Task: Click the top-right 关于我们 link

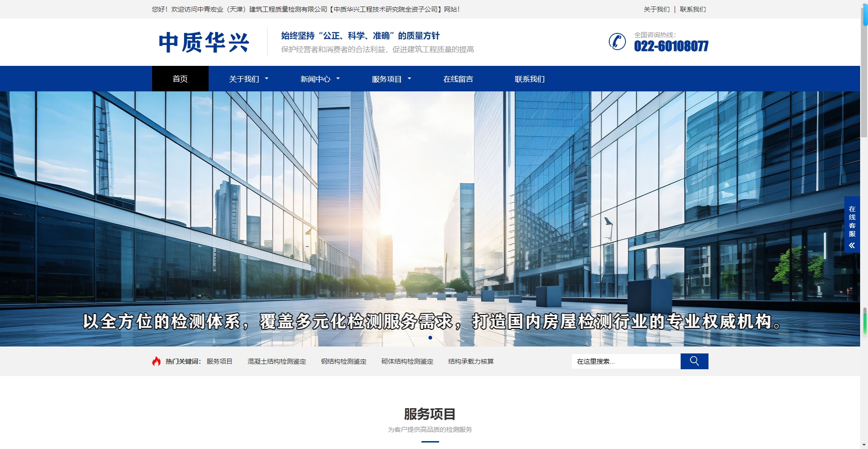Action: coord(656,9)
